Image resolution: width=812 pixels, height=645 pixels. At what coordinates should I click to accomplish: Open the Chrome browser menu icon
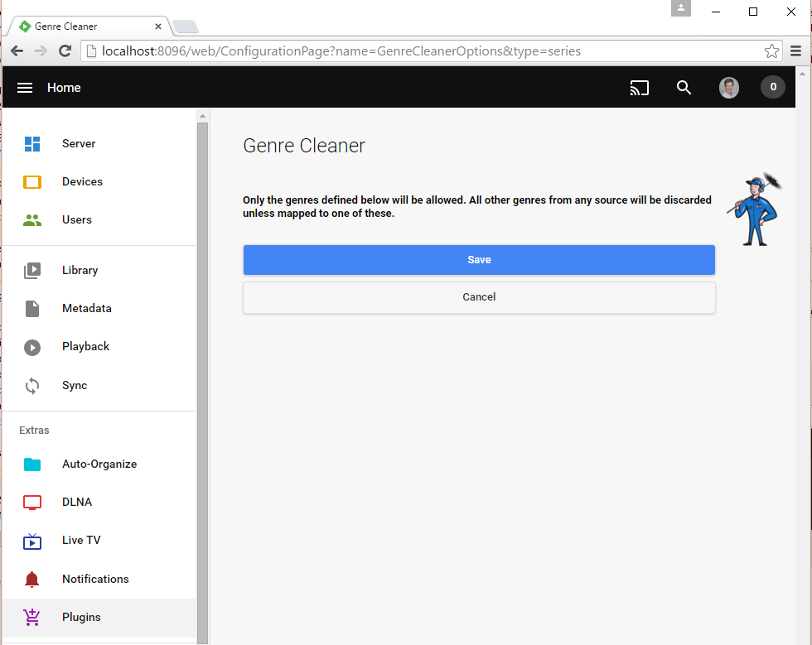[x=795, y=51]
